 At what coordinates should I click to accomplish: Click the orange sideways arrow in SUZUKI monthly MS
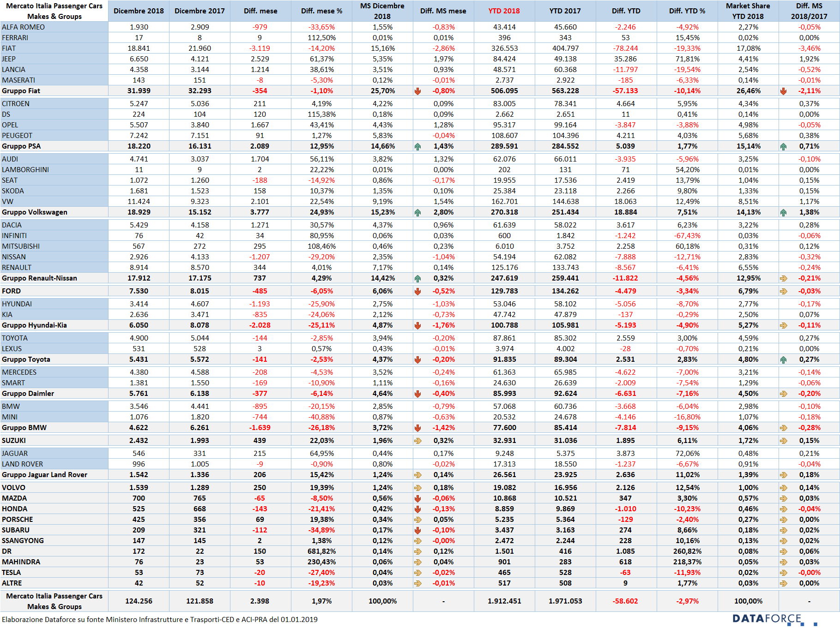[417, 441]
